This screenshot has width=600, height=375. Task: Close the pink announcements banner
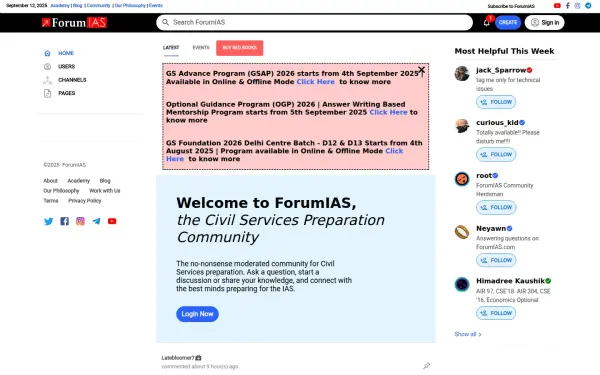tap(421, 70)
